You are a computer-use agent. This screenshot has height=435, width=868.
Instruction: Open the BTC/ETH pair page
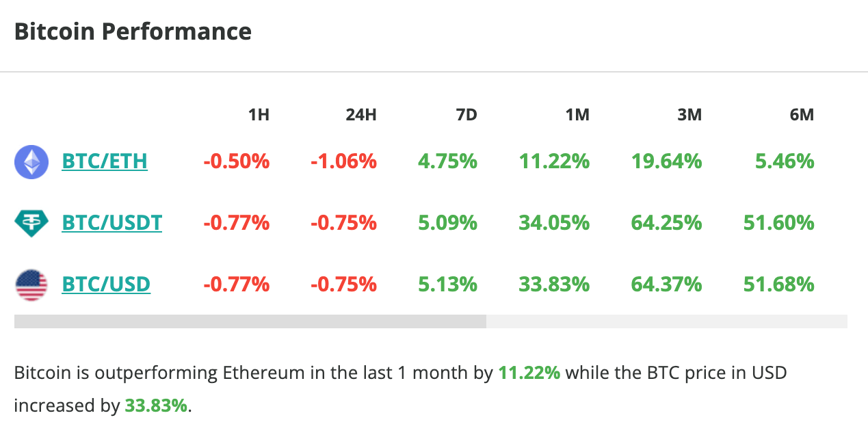click(104, 161)
